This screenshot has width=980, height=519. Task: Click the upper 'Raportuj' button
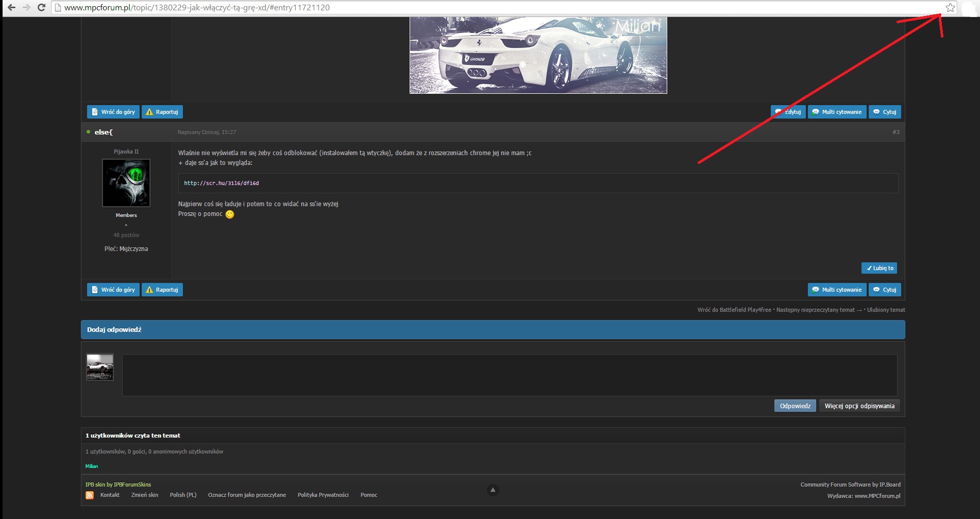(x=162, y=112)
